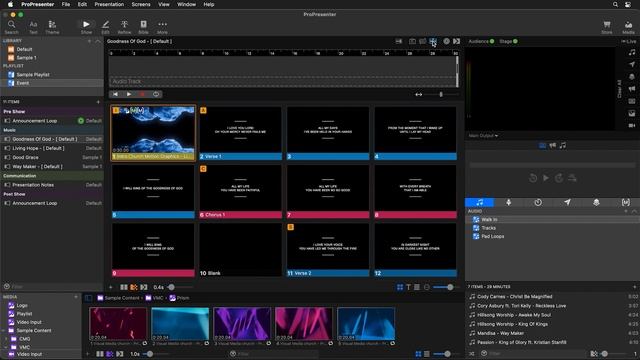Viewport: 640px width, 360px height.
Task: Click the clear video input camera icon
Action: (632, 126)
